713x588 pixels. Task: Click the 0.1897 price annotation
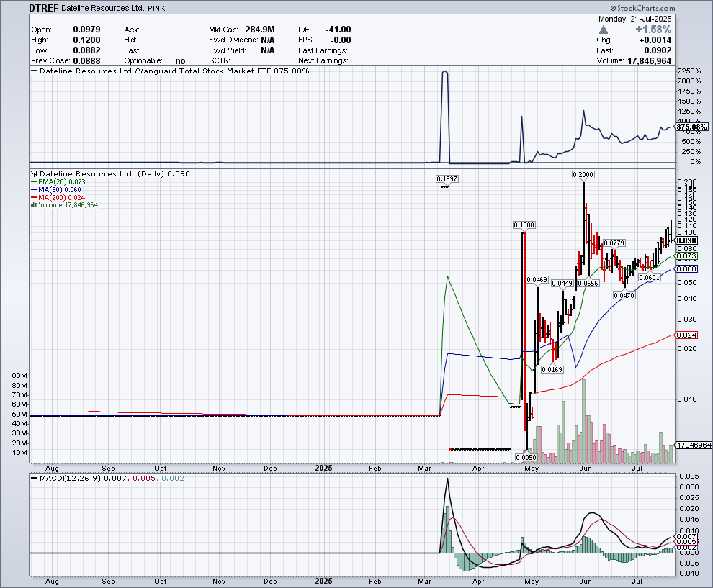[447, 179]
